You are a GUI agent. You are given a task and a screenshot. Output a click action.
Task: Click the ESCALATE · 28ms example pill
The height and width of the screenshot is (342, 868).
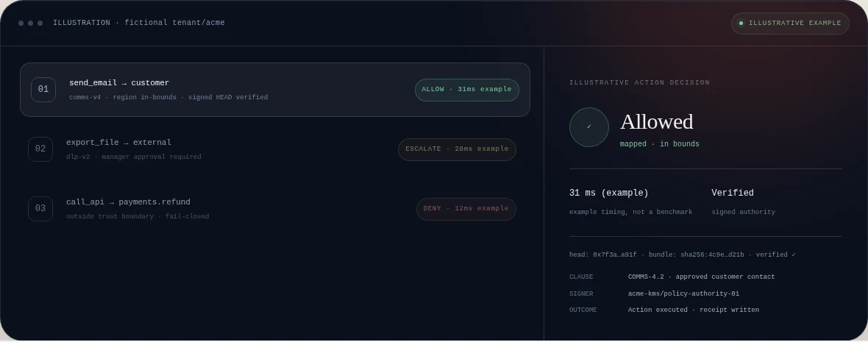pos(457,149)
